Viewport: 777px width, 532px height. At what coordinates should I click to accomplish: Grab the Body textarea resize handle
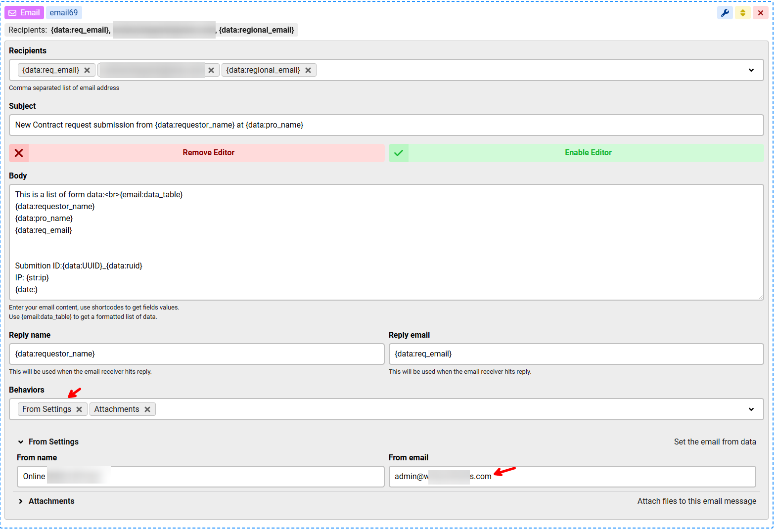click(x=761, y=297)
